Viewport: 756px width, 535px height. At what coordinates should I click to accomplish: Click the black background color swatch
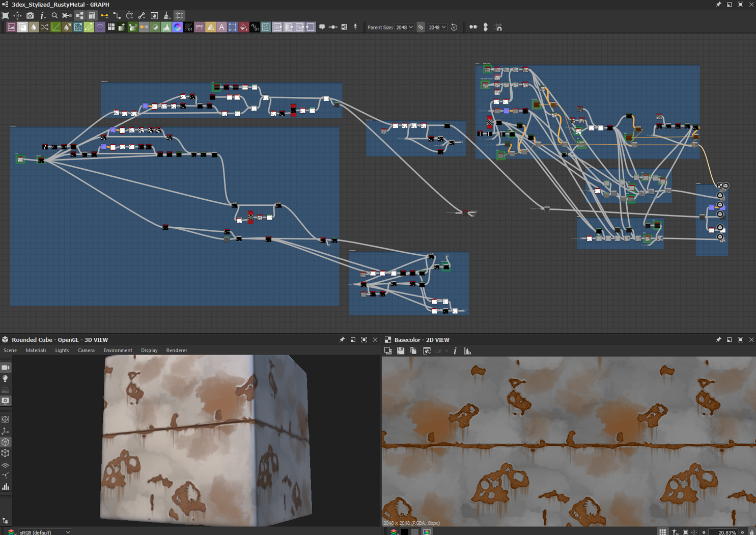pyautogui.click(x=405, y=532)
